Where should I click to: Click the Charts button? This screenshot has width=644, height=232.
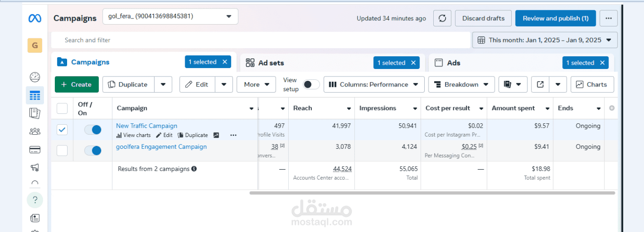point(592,85)
